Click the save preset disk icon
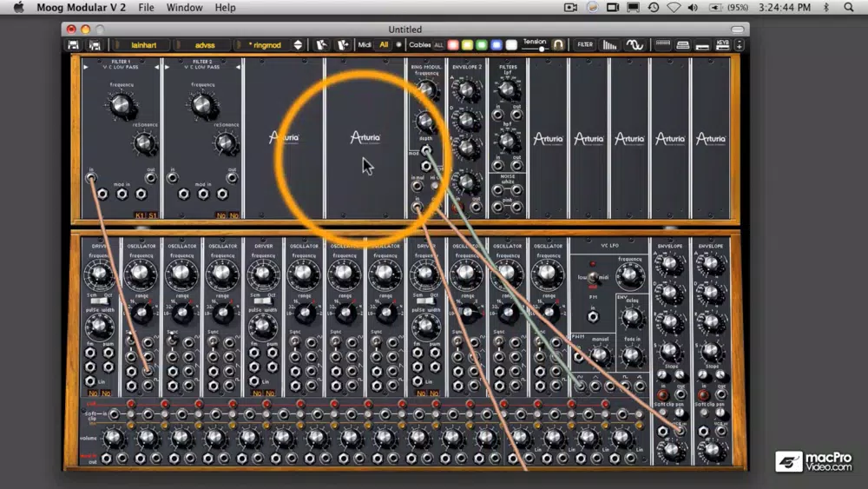The image size is (868, 489). 73,45
